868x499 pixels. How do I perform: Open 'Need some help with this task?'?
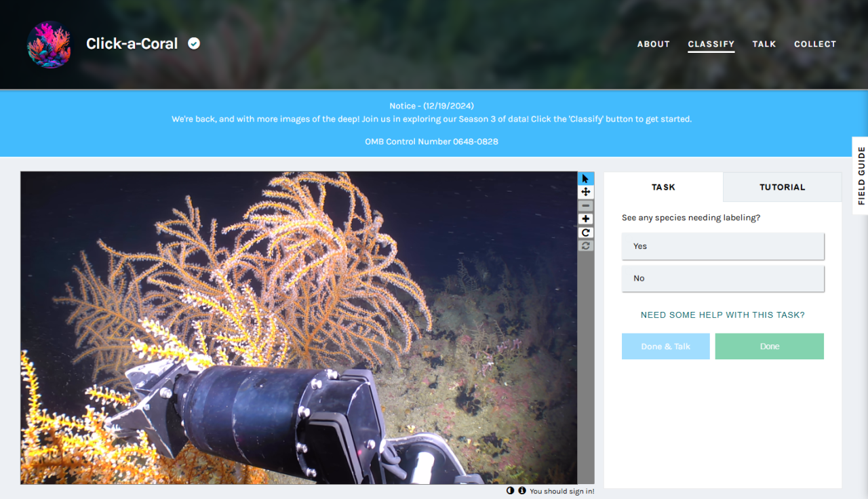click(x=723, y=315)
